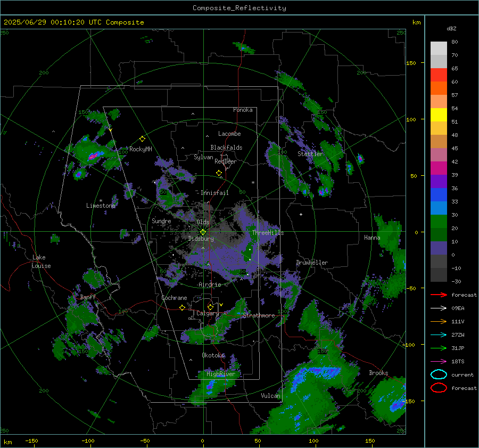Click the RockyMH label
The image size is (479, 448).
(141, 149)
